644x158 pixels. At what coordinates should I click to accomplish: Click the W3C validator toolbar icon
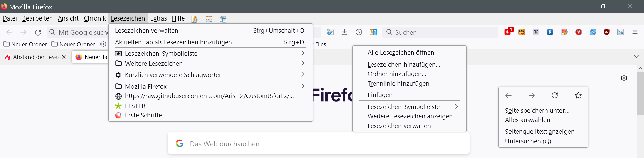tap(330, 32)
